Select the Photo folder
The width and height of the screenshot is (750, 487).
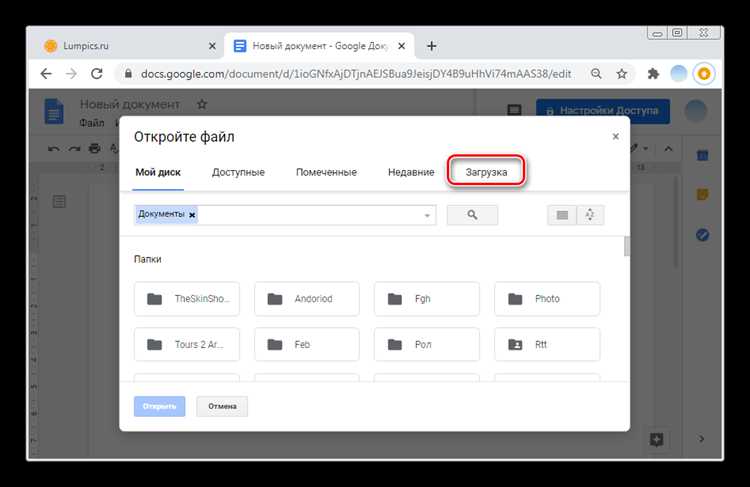pos(547,299)
